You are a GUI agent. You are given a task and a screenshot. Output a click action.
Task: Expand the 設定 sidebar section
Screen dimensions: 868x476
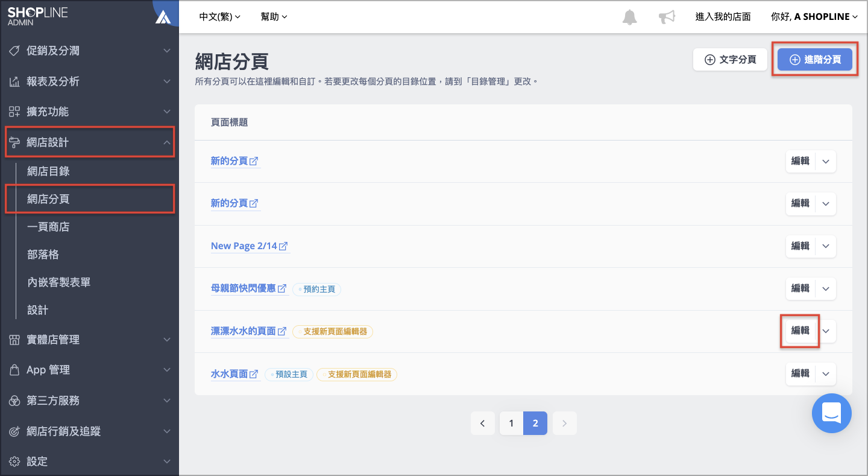(167, 462)
